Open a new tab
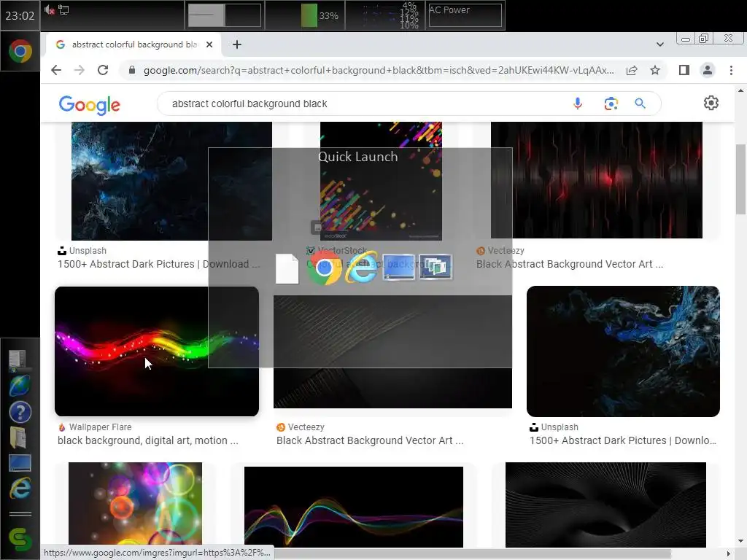This screenshot has height=560, width=747. tap(237, 44)
